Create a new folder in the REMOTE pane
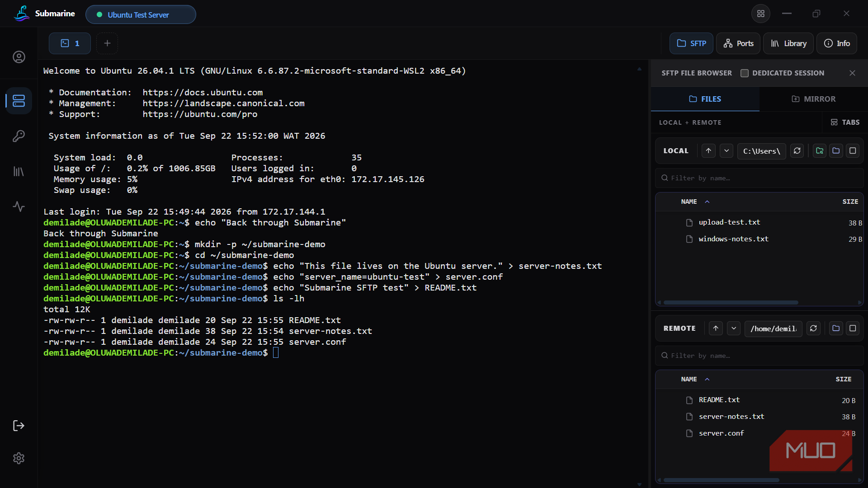 [x=836, y=328]
